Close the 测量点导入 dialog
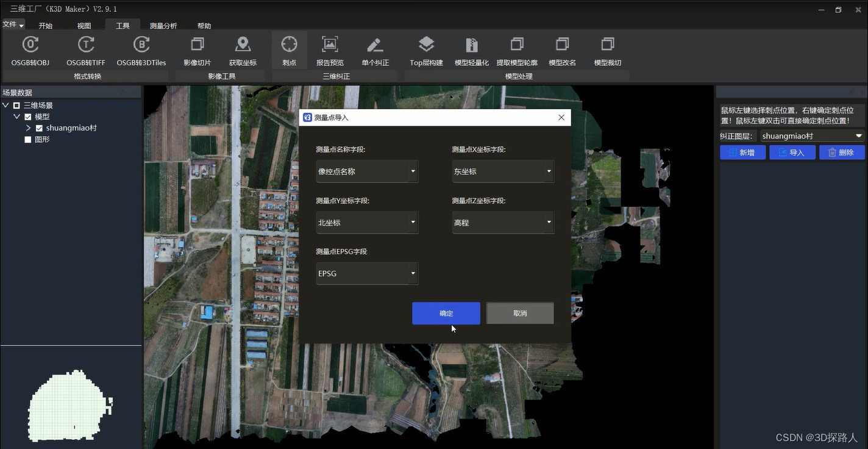The height and width of the screenshot is (449, 868). (x=561, y=117)
